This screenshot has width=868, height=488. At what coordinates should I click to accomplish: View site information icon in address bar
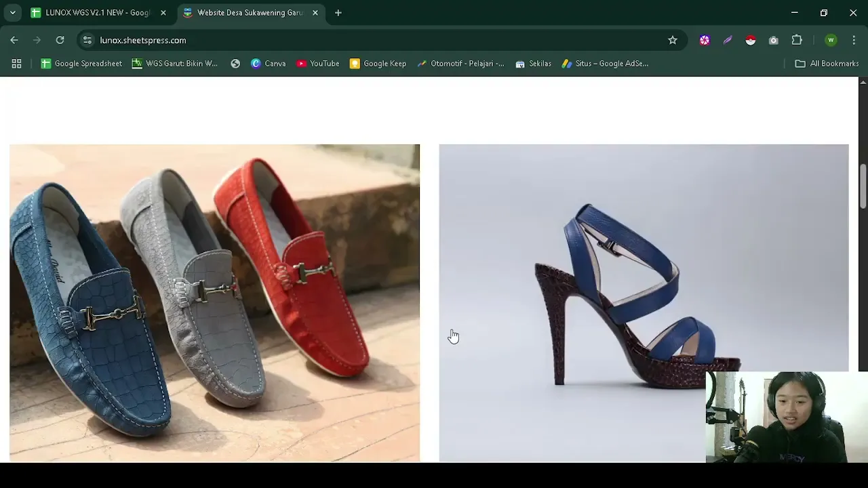click(x=87, y=40)
